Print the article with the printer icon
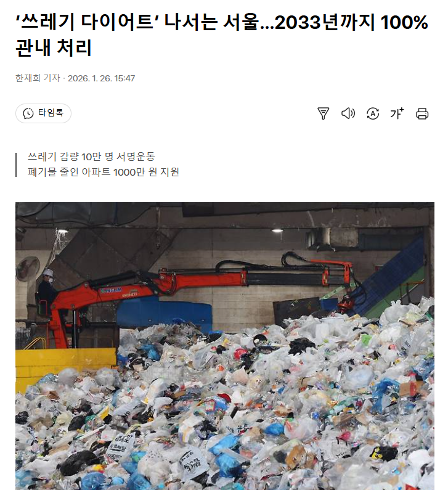The width and height of the screenshot is (448, 490). (422, 113)
